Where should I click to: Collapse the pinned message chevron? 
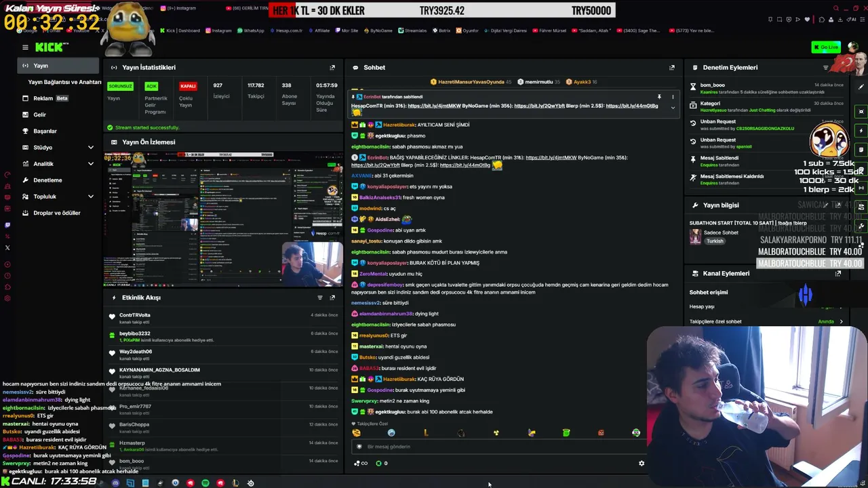[673, 108]
